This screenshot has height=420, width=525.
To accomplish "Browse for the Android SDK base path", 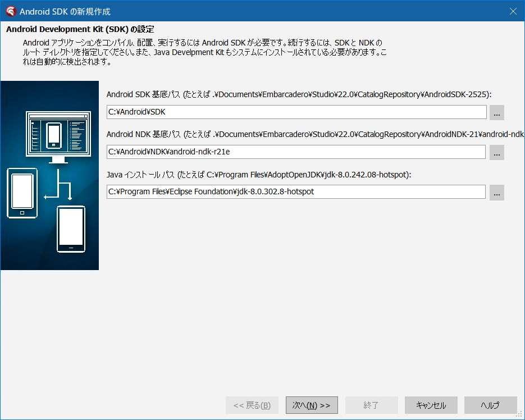I will [x=496, y=112].
